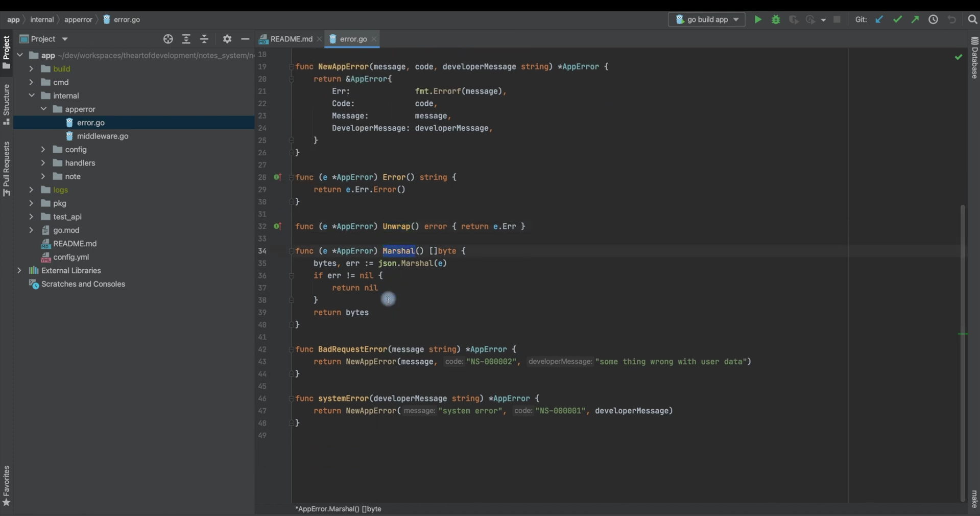Select the error.go editor tab
The width and height of the screenshot is (980, 516).
[352, 39]
